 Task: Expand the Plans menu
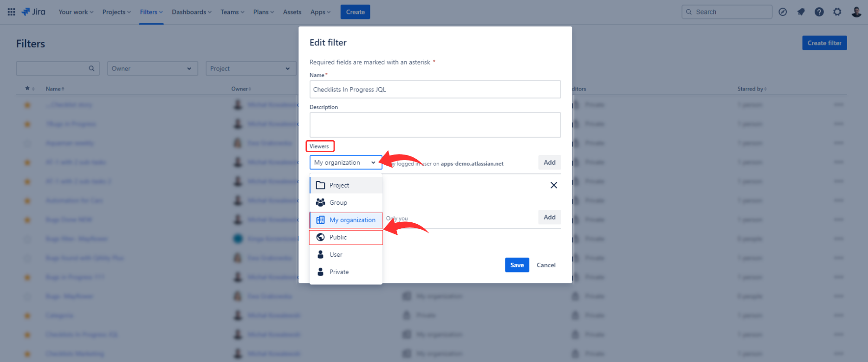pos(264,12)
